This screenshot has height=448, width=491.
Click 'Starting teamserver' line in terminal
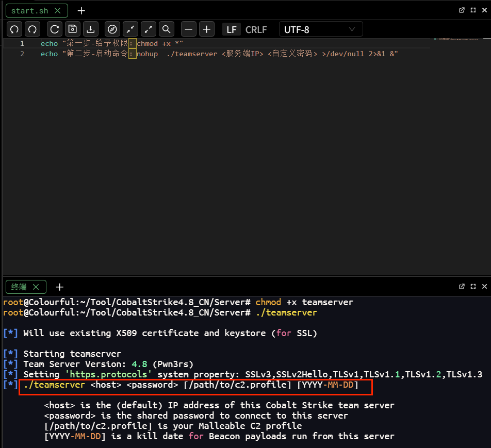(x=72, y=354)
